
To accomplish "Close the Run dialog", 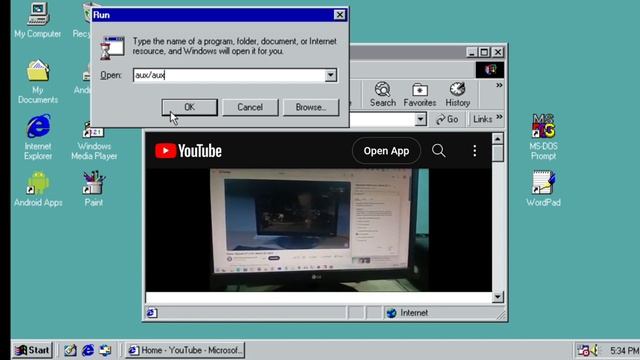I will click(x=340, y=15).
